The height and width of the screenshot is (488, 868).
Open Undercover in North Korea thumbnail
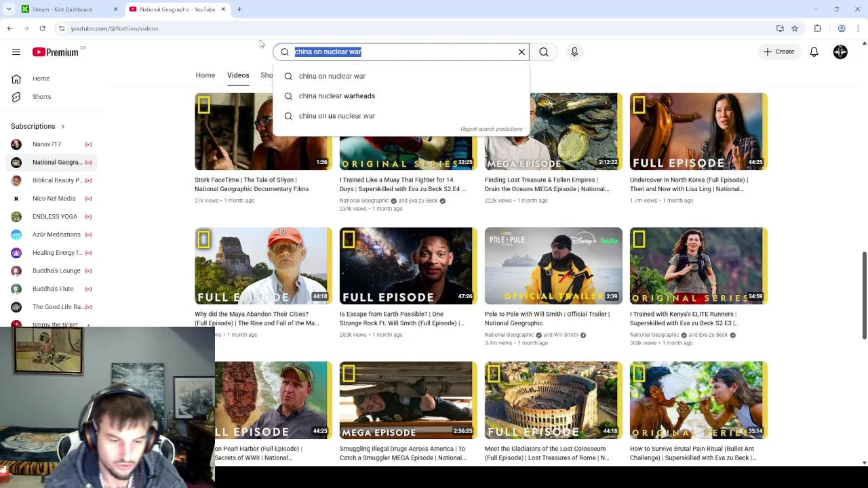tap(698, 131)
